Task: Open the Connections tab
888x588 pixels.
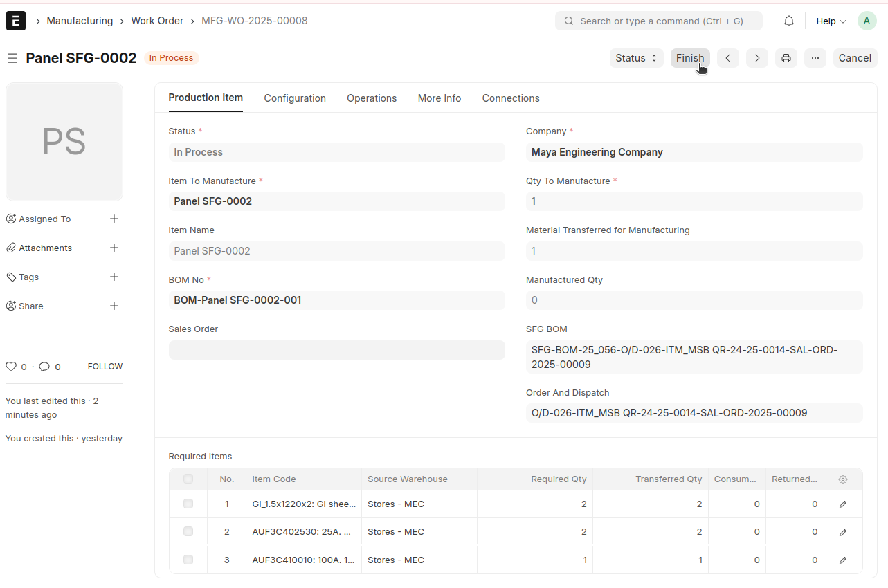Action: pyautogui.click(x=510, y=98)
